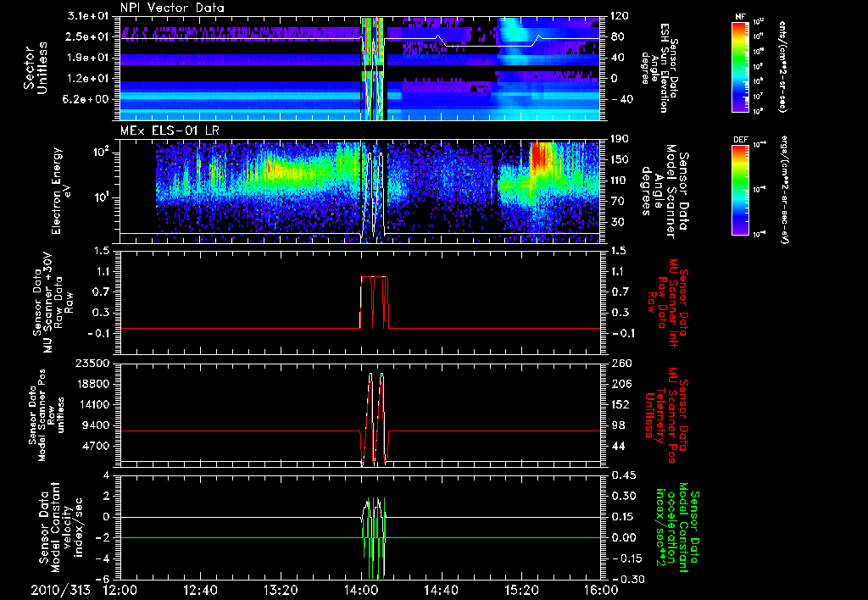Click the "16:00" time axis label
Image resolution: width=868 pixels, height=600 pixels.
pos(601,590)
